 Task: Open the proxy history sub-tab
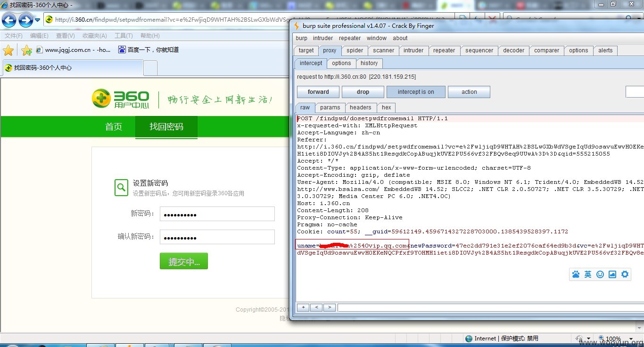[369, 63]
